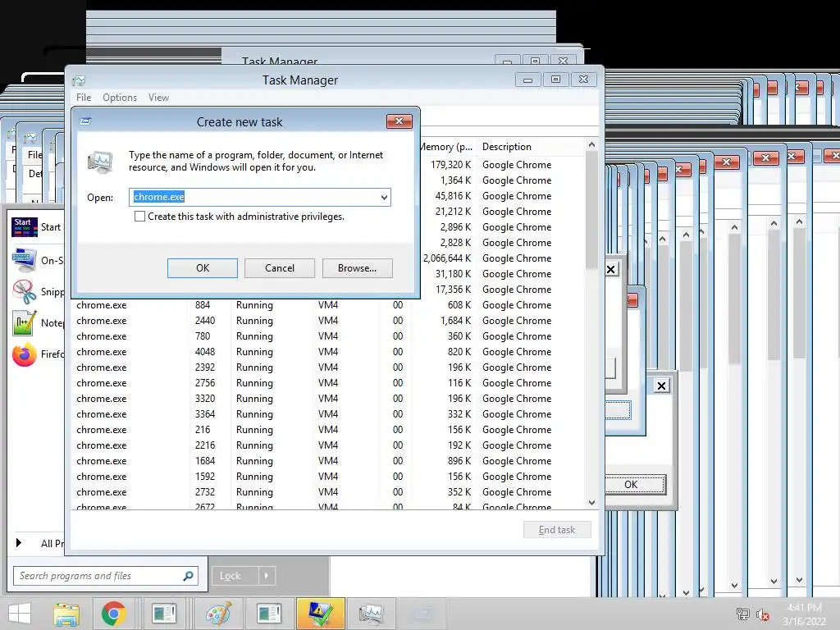Open the Start screen icon in Start menu

pyautogui.click(x=25, y=227)
